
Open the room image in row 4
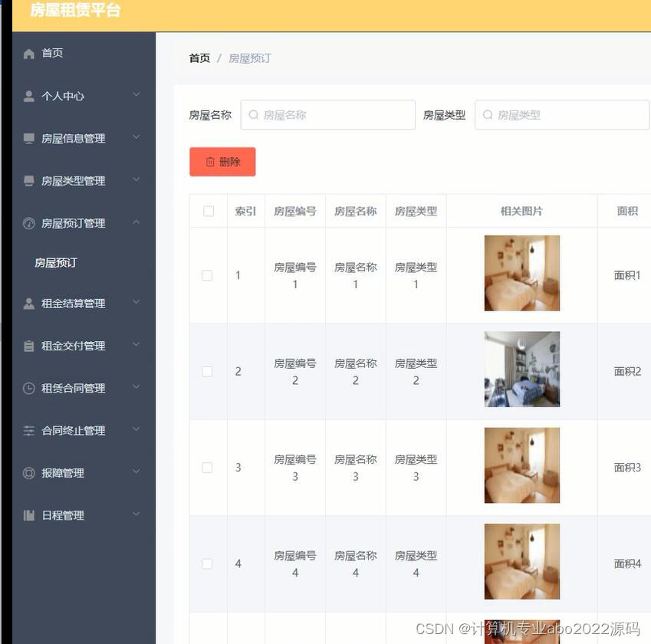tap(522, 561)
